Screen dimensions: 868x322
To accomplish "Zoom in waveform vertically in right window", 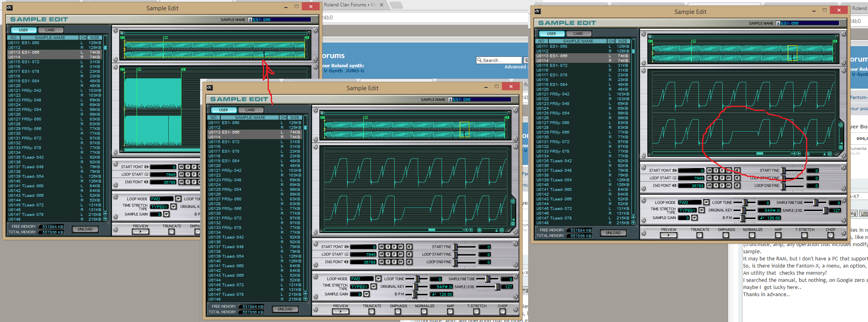I will 841,125.
